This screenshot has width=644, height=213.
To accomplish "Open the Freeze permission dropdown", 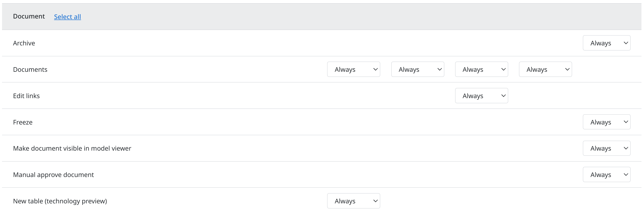I will (606, 122).
